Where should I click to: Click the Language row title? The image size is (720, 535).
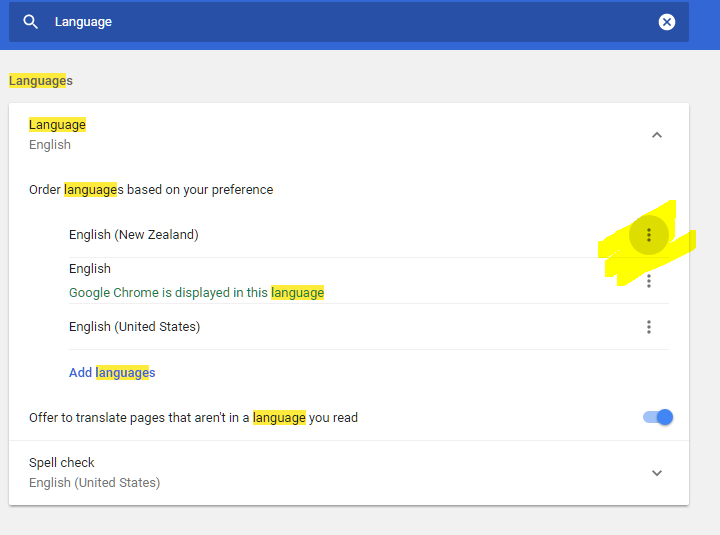click(x=57, y=125)
